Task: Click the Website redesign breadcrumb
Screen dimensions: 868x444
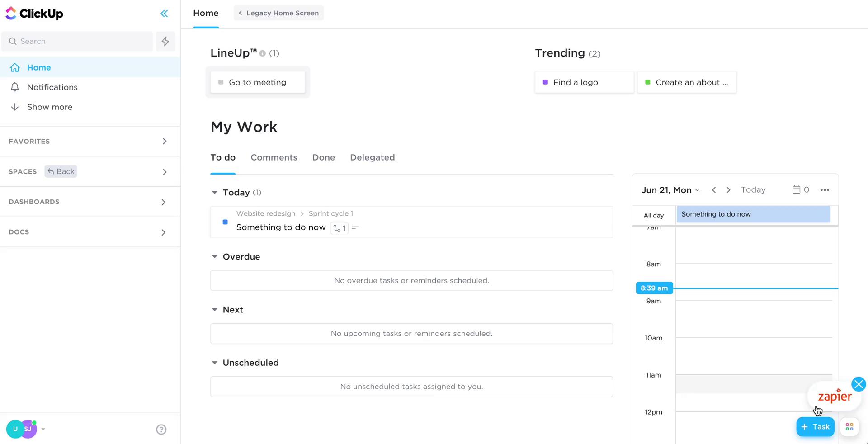Action: tap(266, 213)
